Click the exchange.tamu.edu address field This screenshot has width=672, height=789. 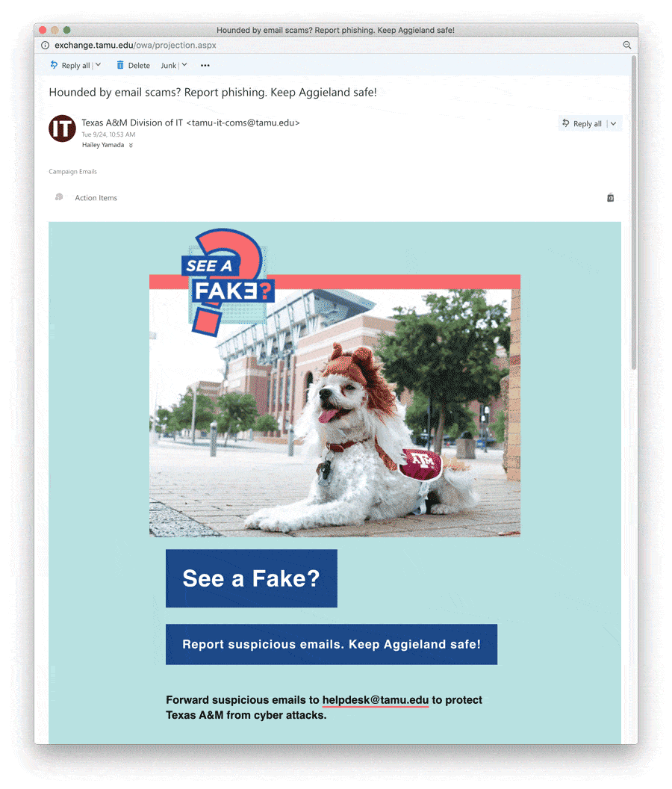tap(135, 46)
